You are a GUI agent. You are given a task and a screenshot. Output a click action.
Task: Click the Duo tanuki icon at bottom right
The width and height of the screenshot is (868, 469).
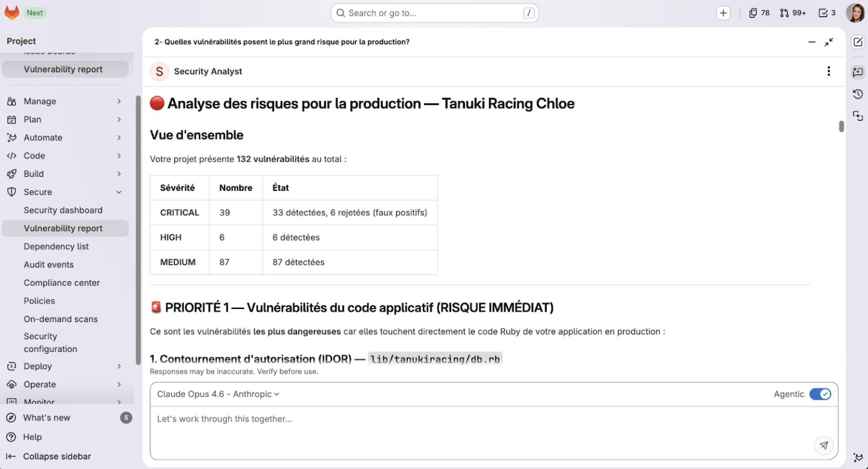coord(858,457)
